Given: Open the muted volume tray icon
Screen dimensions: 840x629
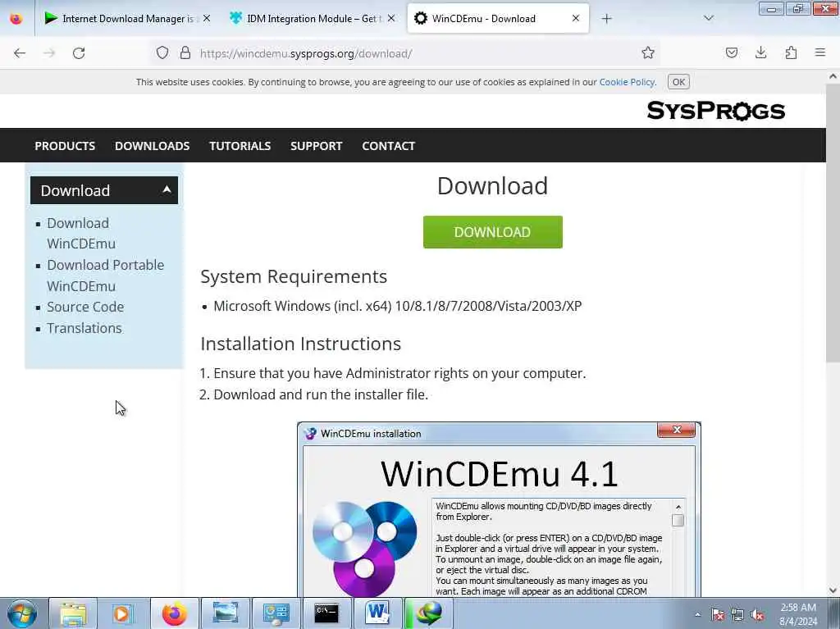Looking at the screenshot, I should [x=757, y=614].
